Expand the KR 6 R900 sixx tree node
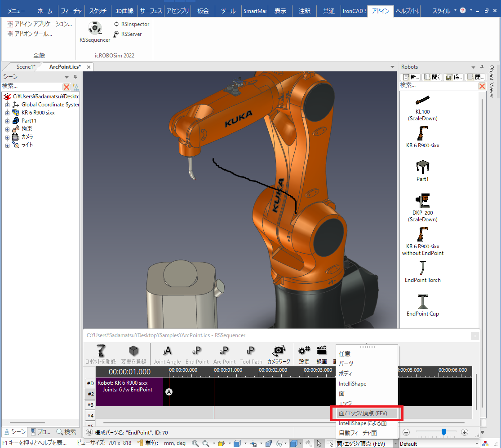 click(7, 113)
